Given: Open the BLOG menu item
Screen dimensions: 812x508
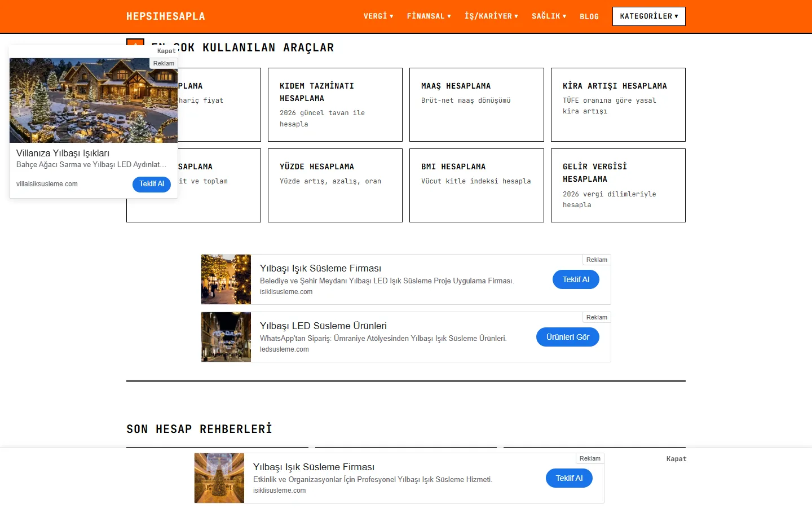Looking at the screenshot, I should point(589,16).
